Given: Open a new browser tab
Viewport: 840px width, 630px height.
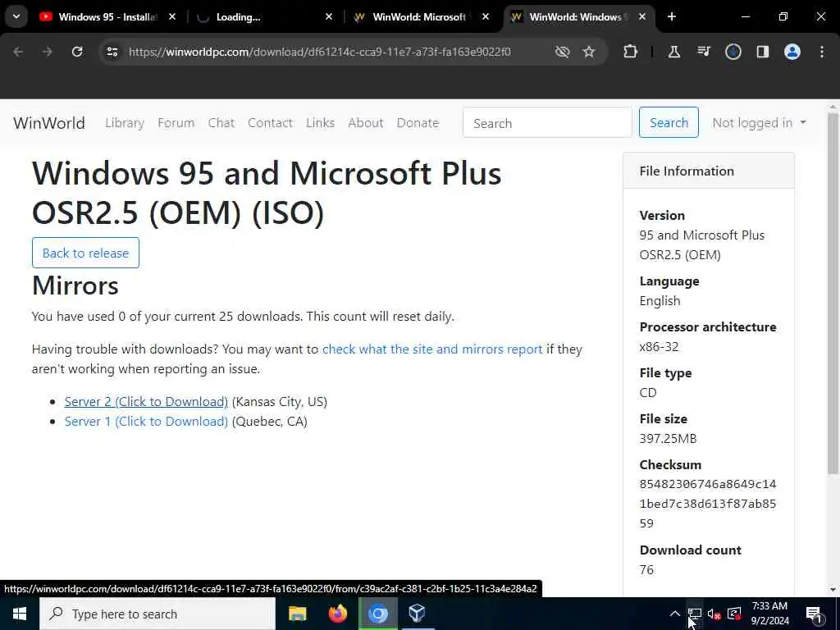Looking at the screenshot, I should pyautogui.click(x=671, y=16).
